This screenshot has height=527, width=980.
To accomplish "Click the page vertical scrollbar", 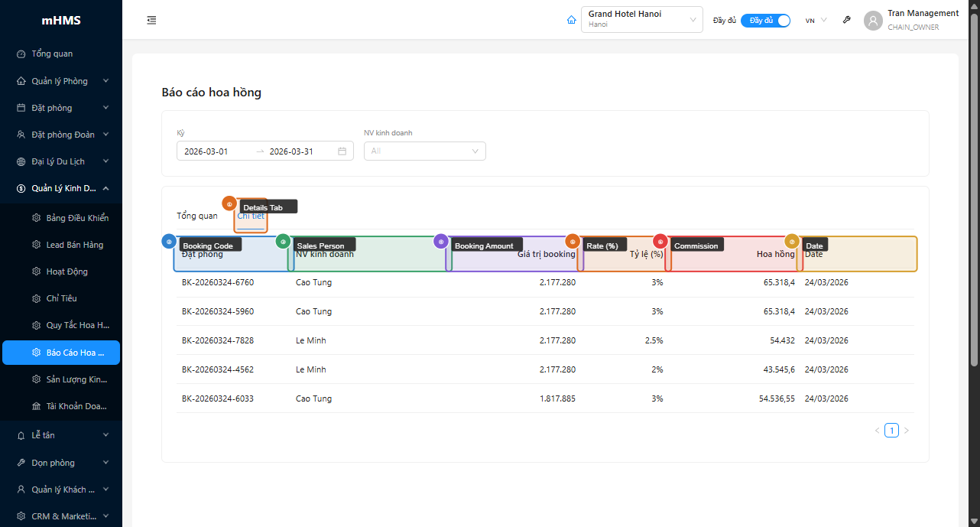I will tap(974, 191).
